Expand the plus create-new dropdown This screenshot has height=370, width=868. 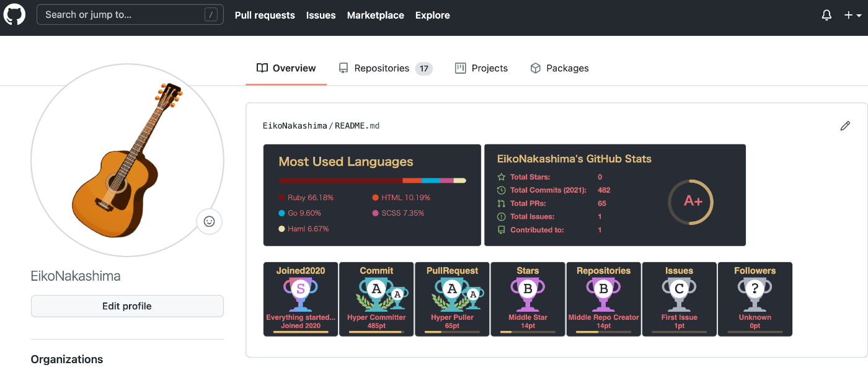[852, 15]
